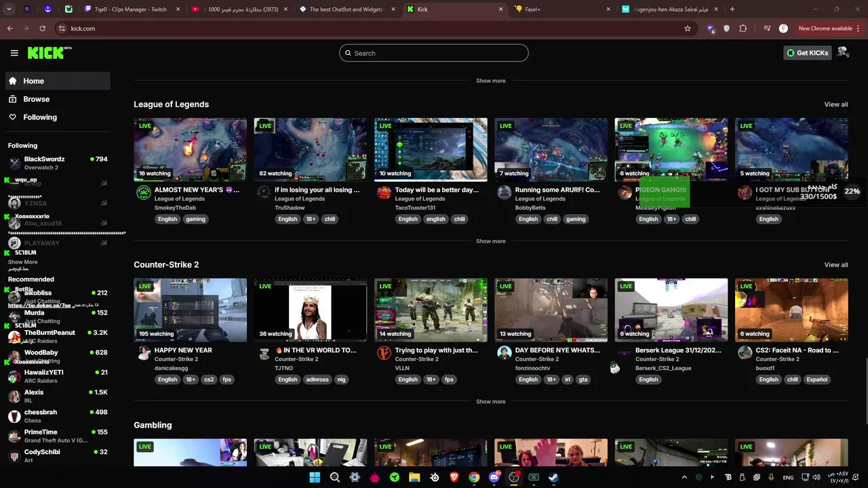Open Windows Start menu

(315, 477)
